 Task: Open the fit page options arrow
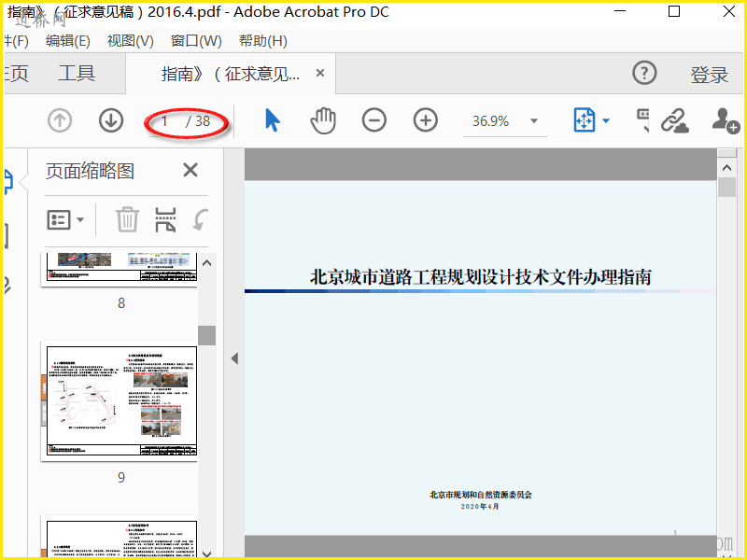(x=606, y=120)
